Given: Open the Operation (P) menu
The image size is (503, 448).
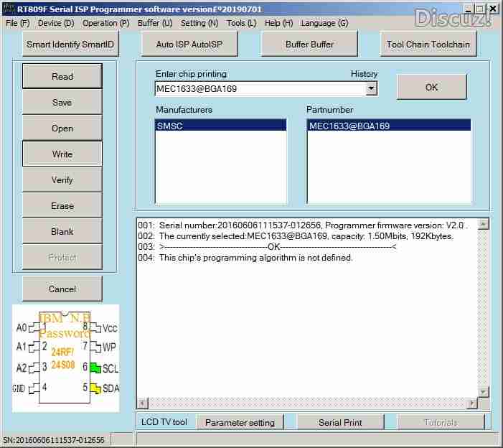Looking at the screenshot, I should coord(106,23).
